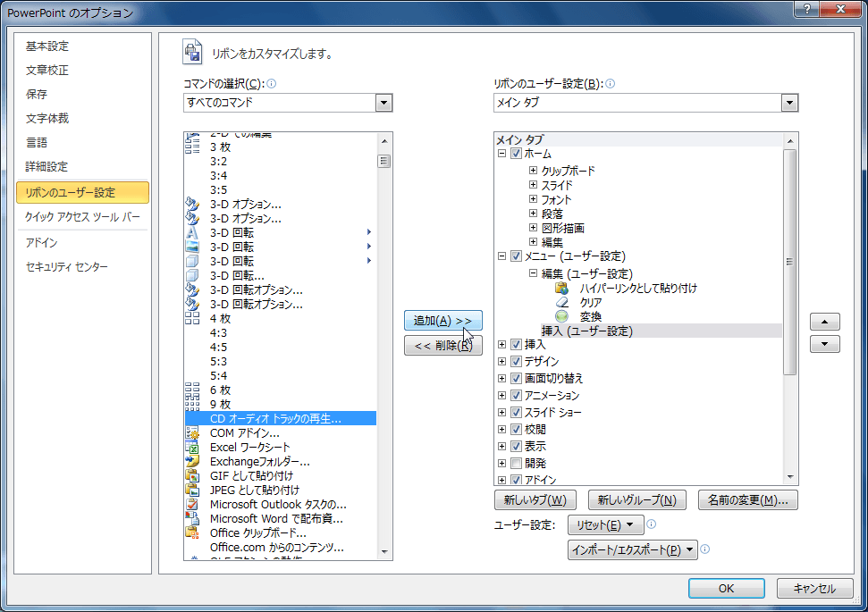868x612 pixels.
Task: Click the JPEG として貼り付け icon
Action: [x=192, y=490]
